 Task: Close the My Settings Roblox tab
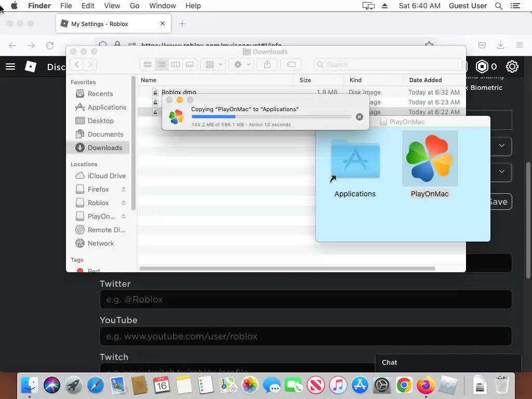pyautogui.click(x=163, y=23)
